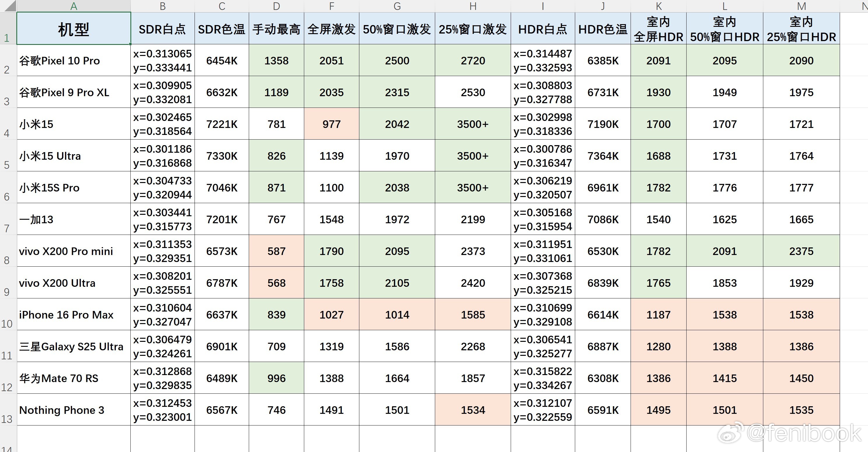Select column B header

click(162, 6)
